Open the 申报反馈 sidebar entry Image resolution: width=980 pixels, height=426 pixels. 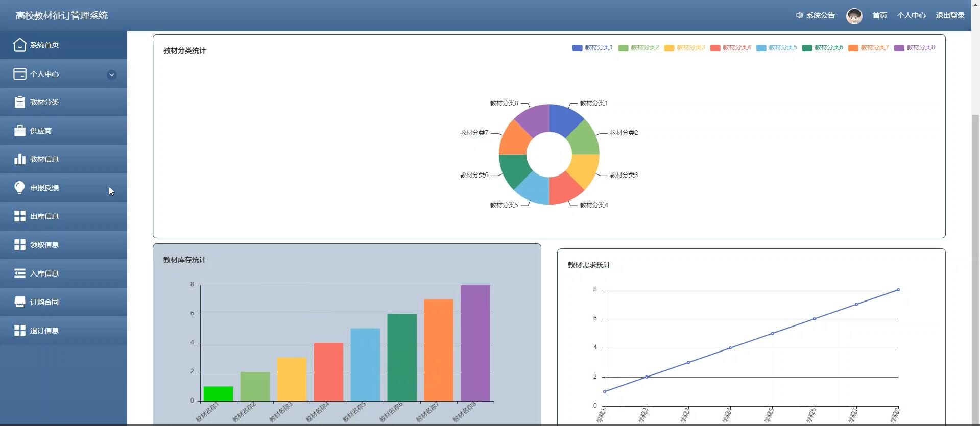63,188
